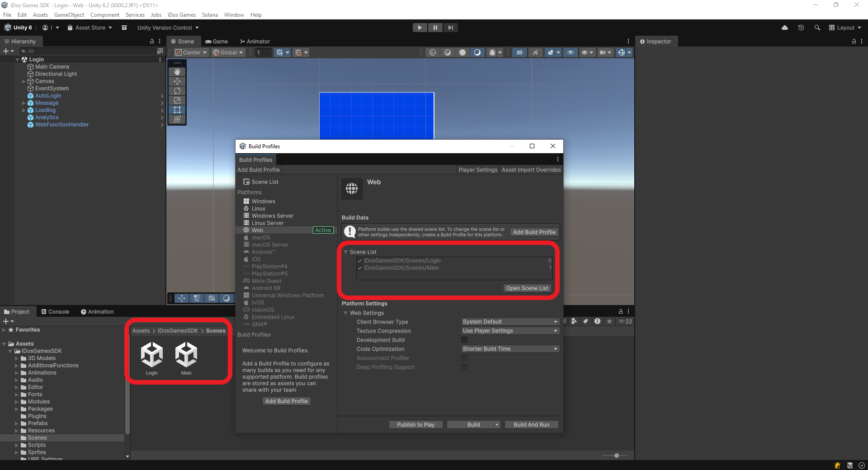
Task: Open the Code Optimization dropdown
Action: pyautogui.click(x=510, y=349)
